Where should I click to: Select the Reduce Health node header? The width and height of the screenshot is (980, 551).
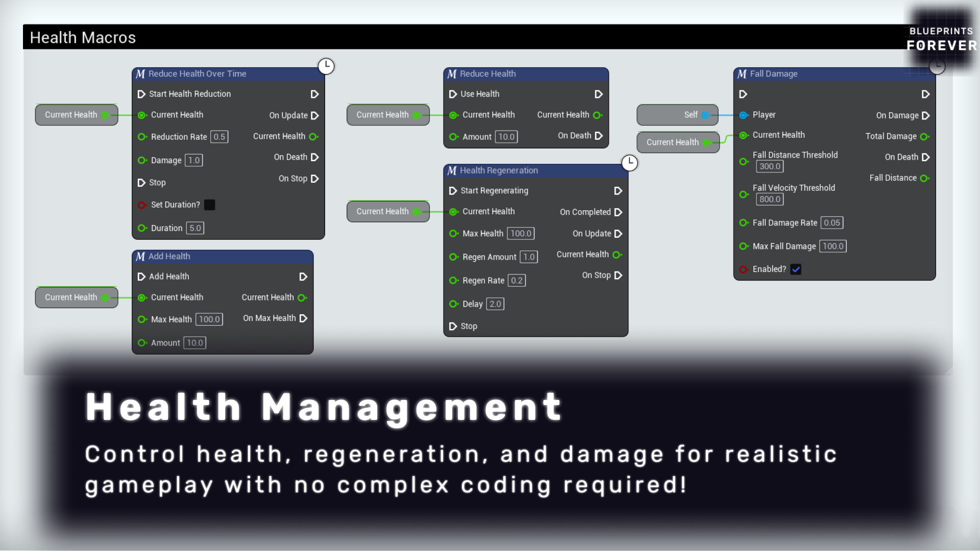point(526,74)
